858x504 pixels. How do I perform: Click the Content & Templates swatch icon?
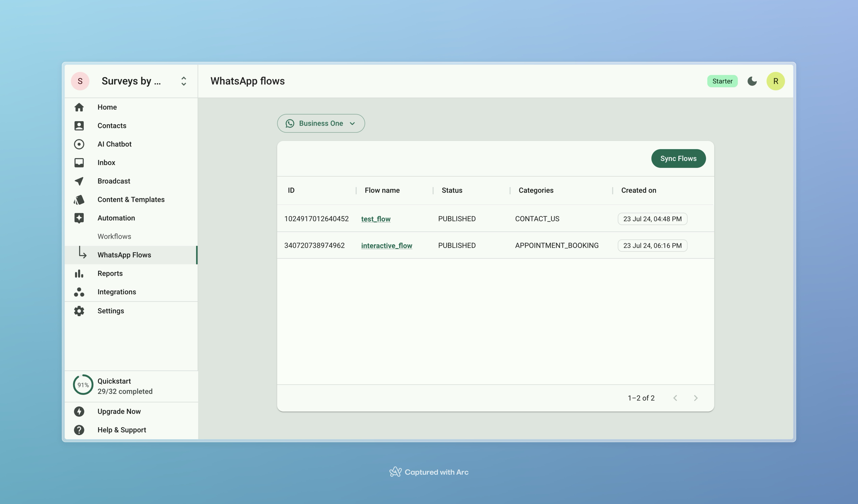[79, 199]
